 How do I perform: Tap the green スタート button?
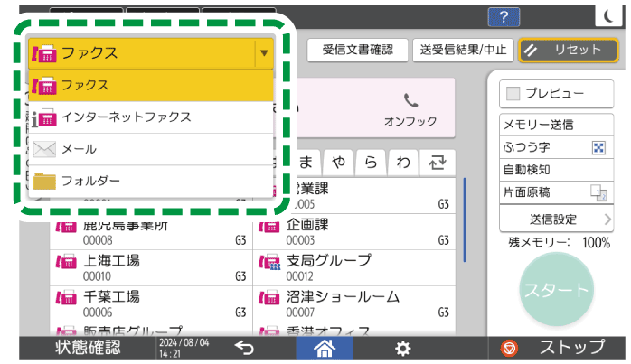click(556, 290)
